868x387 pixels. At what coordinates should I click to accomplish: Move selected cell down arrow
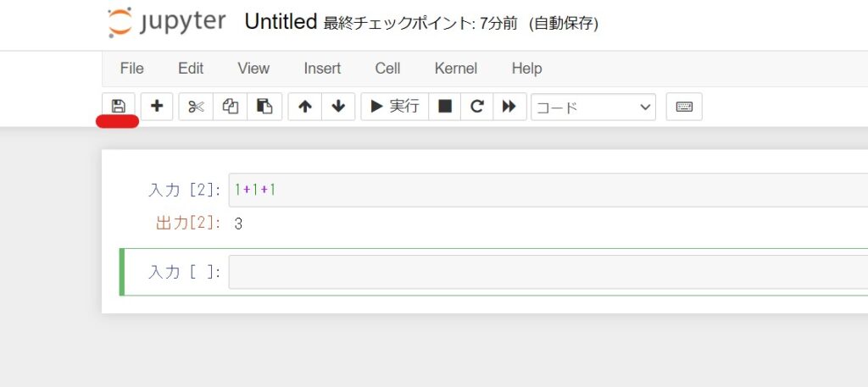338,106
